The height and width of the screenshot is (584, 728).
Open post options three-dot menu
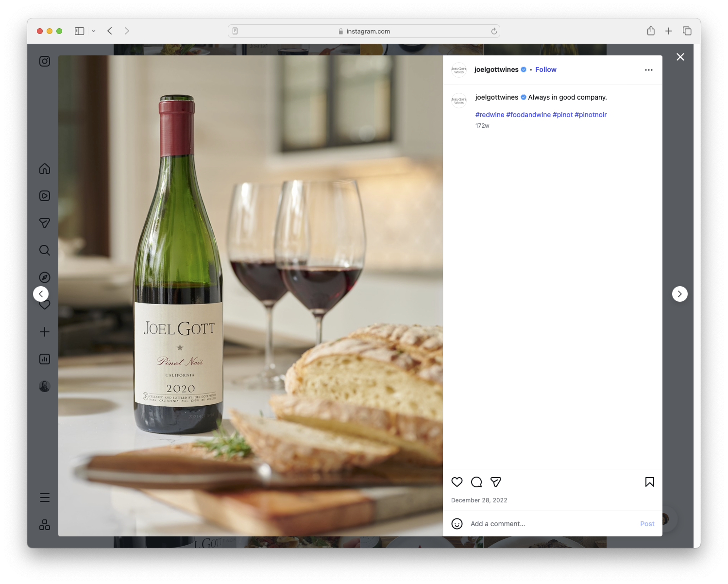(x=649, y=70)
